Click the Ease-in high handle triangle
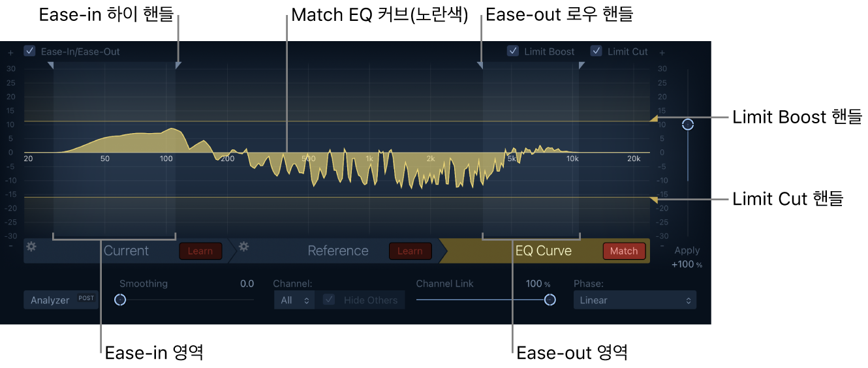 [178, 65]
